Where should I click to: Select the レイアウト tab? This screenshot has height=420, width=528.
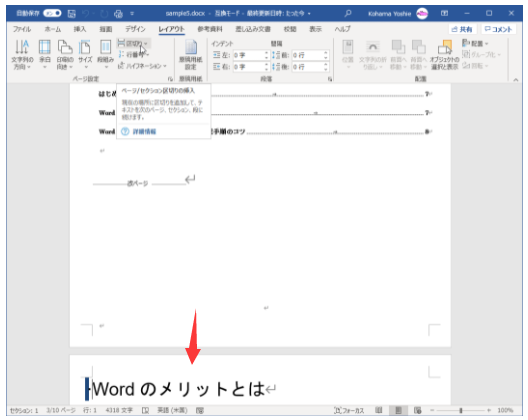(171, 29)
